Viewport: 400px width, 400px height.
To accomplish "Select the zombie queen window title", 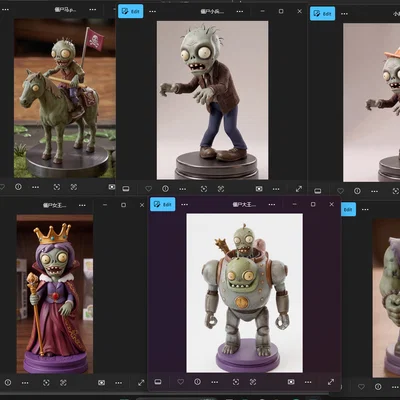I will pos(54,205).
